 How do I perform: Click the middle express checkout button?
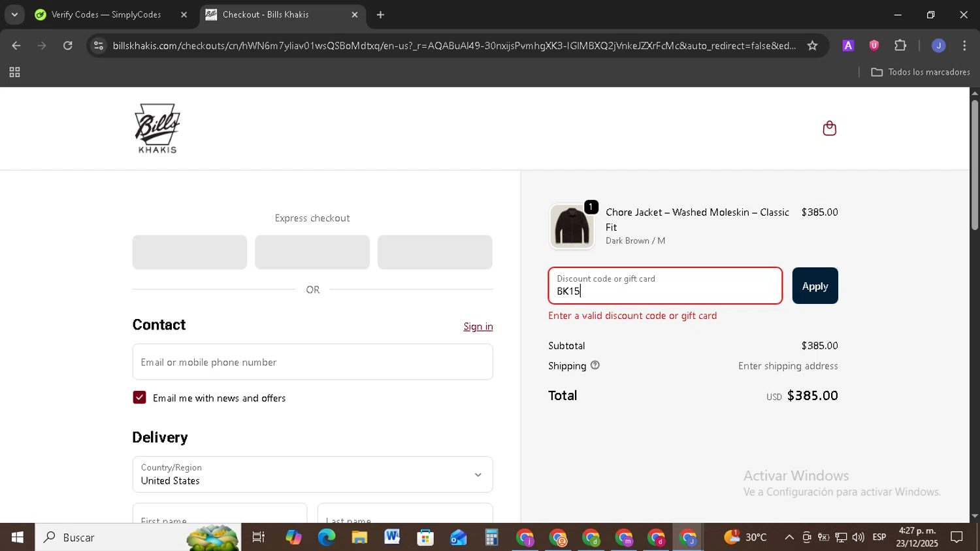click(312, 252)
